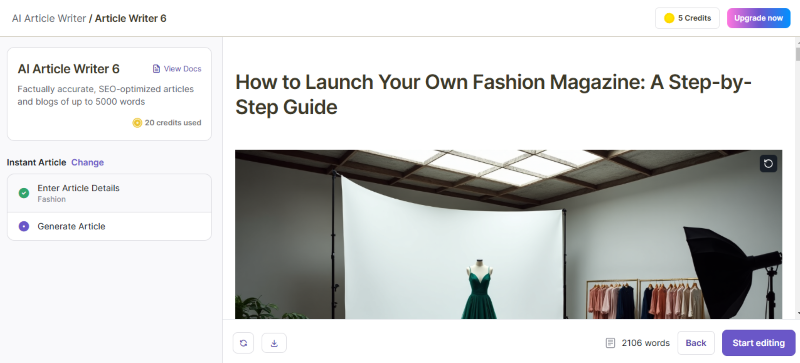The height and width of the screenshot is (363, 800).
Task: Click the Start editing button
Action: click(x=758, y=343)
